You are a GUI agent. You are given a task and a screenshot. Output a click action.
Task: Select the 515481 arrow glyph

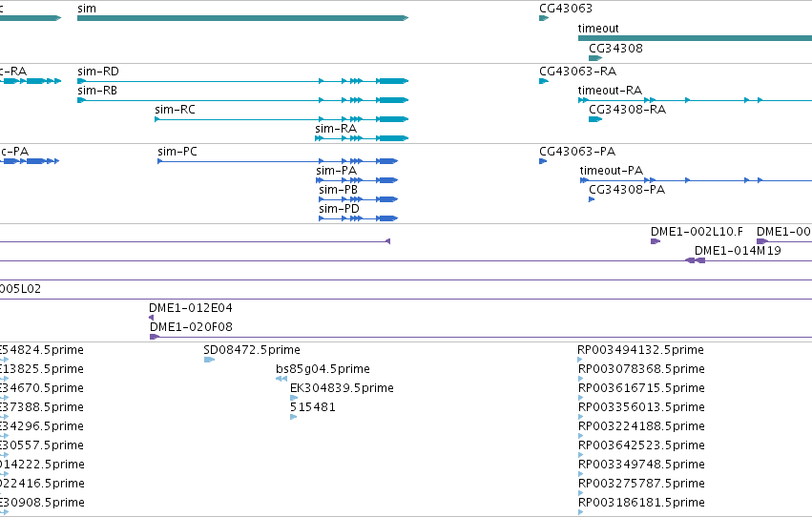coord(293,417)
